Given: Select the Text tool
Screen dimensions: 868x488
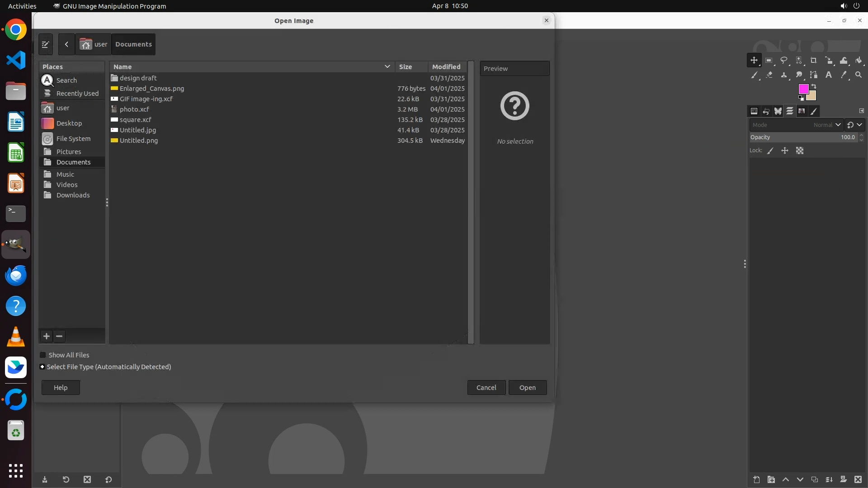Looking at the screenshot, I should (x=829, y=75).
